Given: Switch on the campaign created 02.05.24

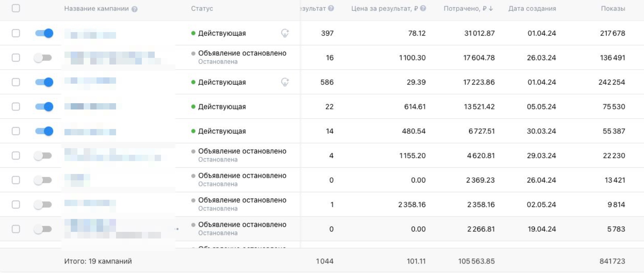Looking at the screenshot, I should tap(43, 205).
